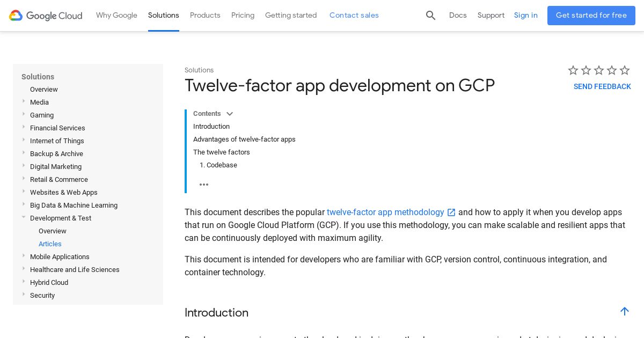This screenshot has width=644, height=338.
Task: Rate the article three stars
Action: tap(599, 70)
